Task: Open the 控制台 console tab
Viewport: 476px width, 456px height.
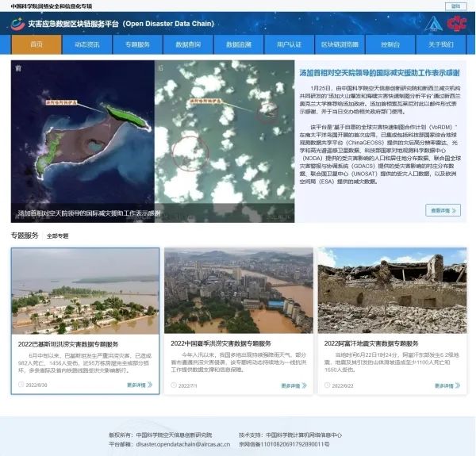Action: pyautogui.click(x=390, y=44)
